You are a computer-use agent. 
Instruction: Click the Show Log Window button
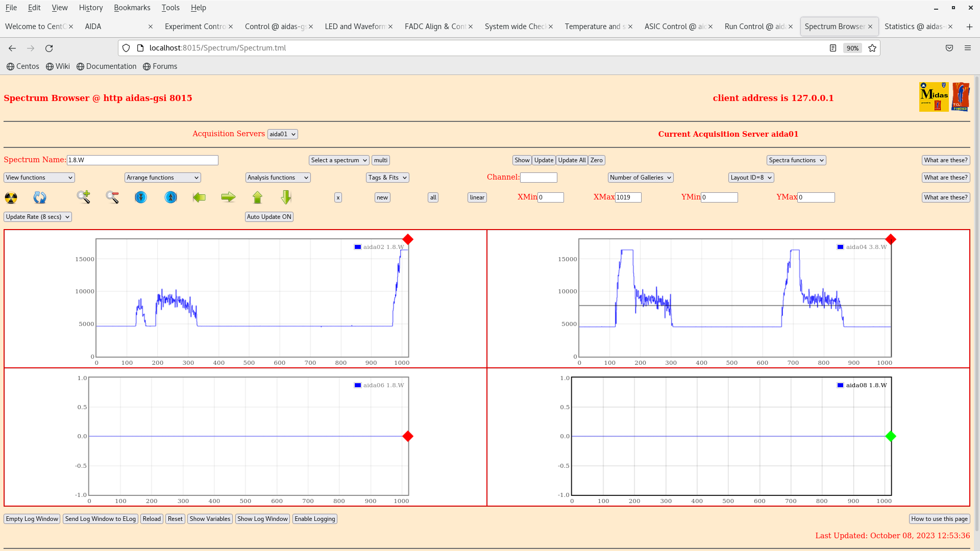(x=262, y=519)
